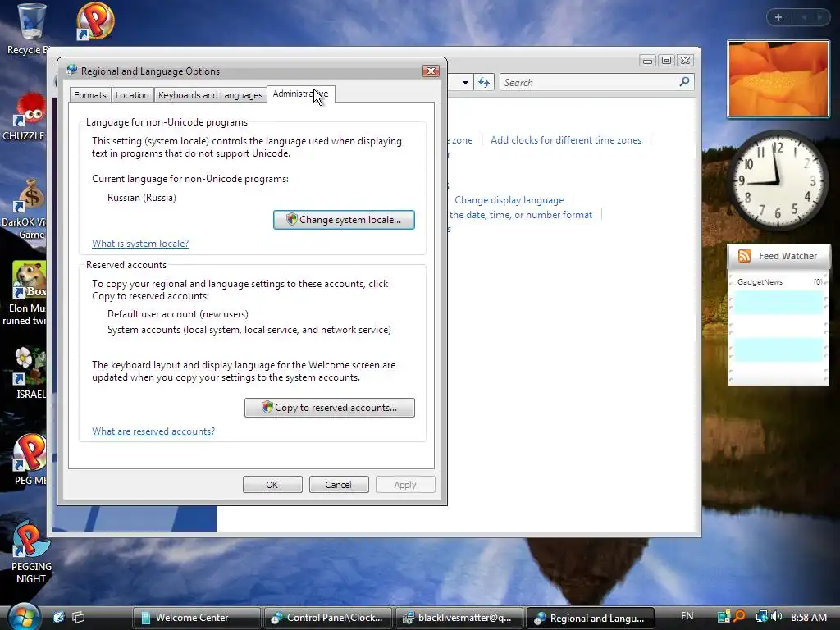The width and height of the screenshot is (840, 630).
Task: Click the Feed Watcher RSS icon
Action: click(x=745, y=256)
